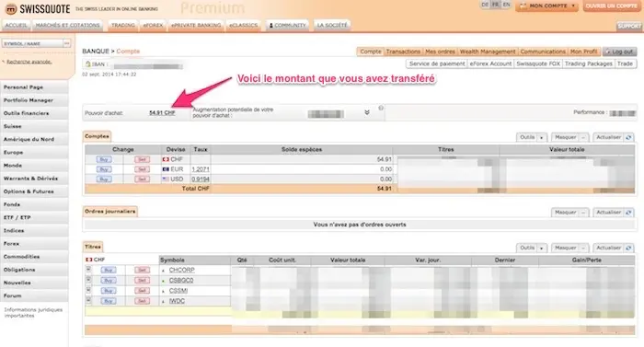Open Marchés et Cotations menu
Image resolution: width=644 pixels, height=347 pixels.
(x=68, y=25)
